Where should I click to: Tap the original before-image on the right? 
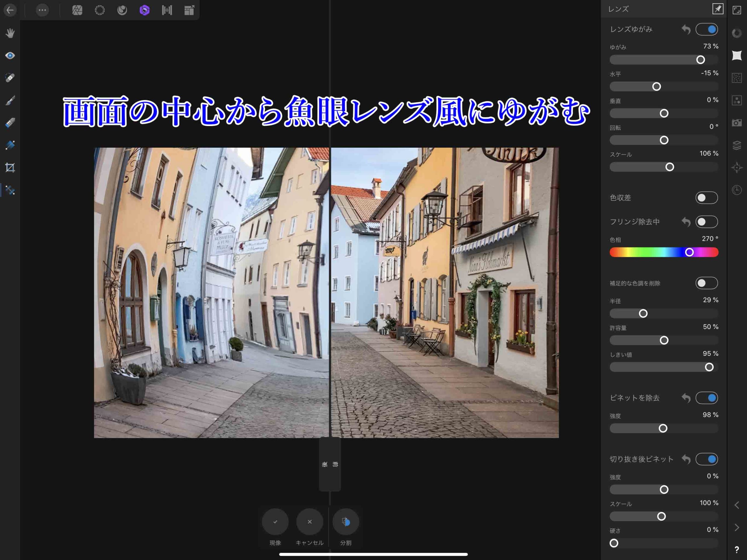445,292
